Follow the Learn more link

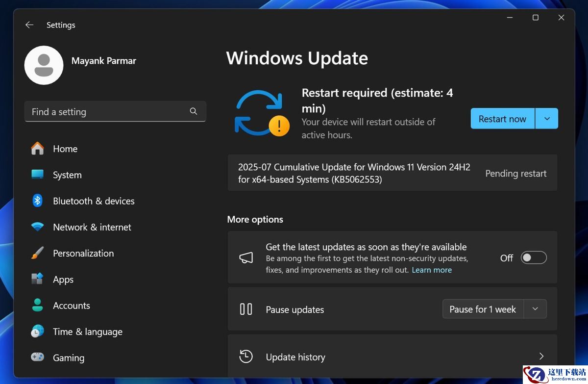pos(432,270)
